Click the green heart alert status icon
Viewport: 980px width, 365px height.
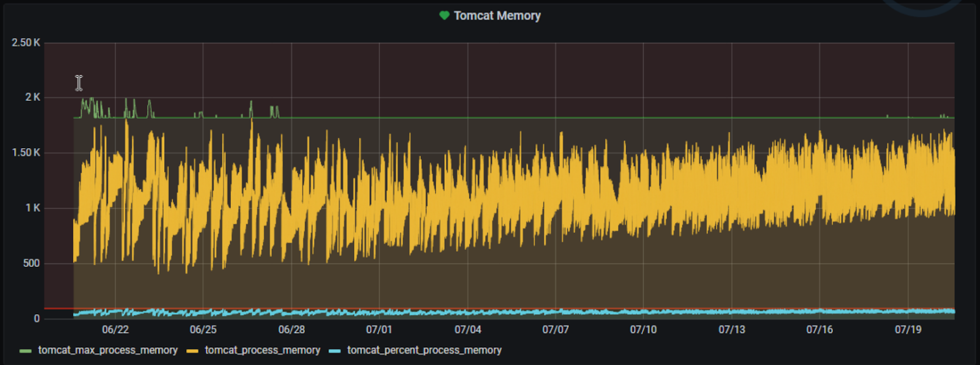coord(445,15)
